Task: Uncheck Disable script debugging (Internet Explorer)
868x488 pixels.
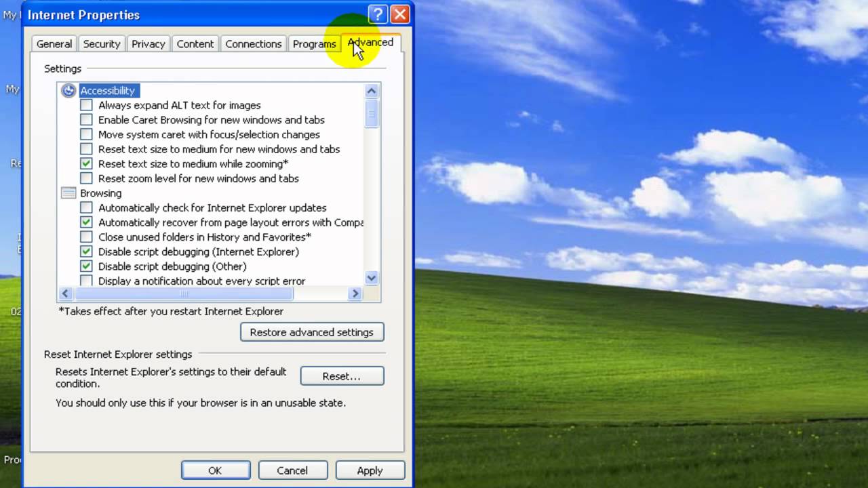Action: click(86, 251)
